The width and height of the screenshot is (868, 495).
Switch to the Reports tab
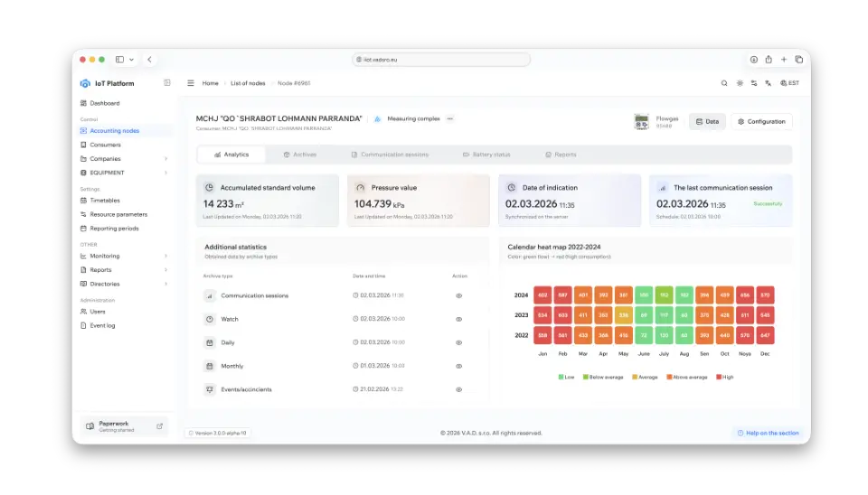561,154
